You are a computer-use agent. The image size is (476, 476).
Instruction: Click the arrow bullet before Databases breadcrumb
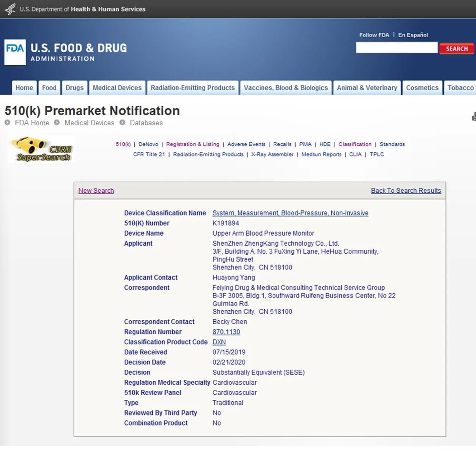pos(122,122)
